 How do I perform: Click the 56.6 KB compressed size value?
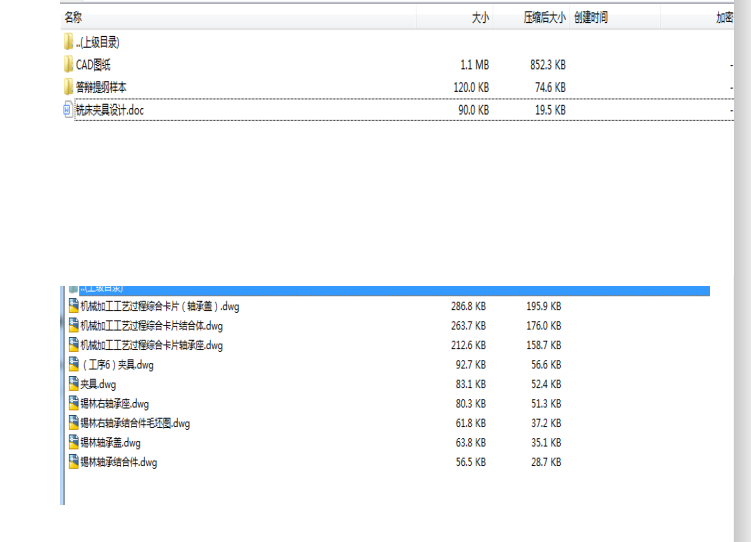click(546, 364)
